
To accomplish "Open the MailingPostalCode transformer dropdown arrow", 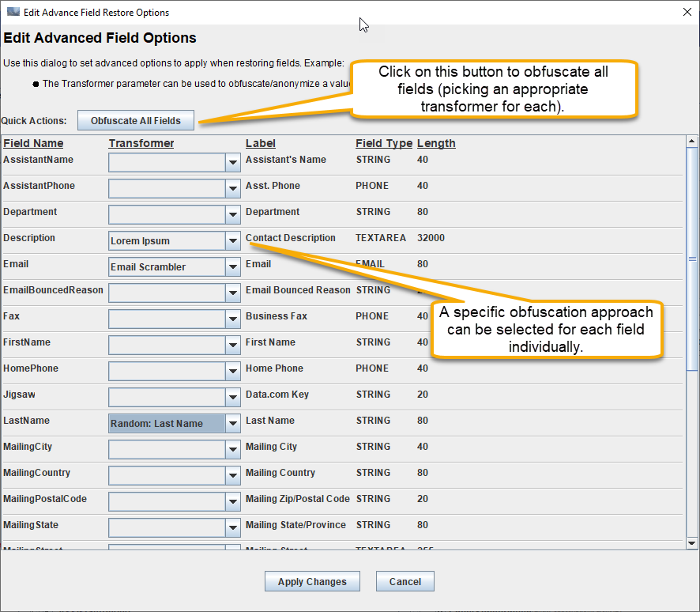I will tap(233, 501).
